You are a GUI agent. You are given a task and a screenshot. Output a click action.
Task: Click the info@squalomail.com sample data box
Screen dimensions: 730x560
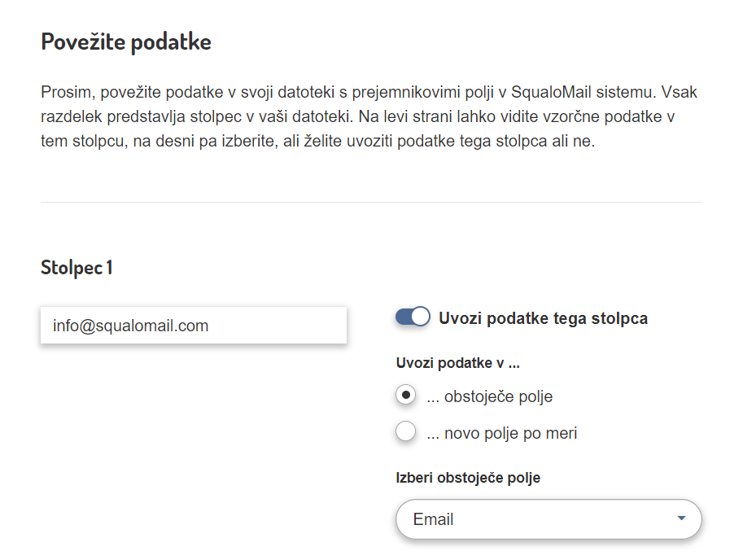point(194,326)
